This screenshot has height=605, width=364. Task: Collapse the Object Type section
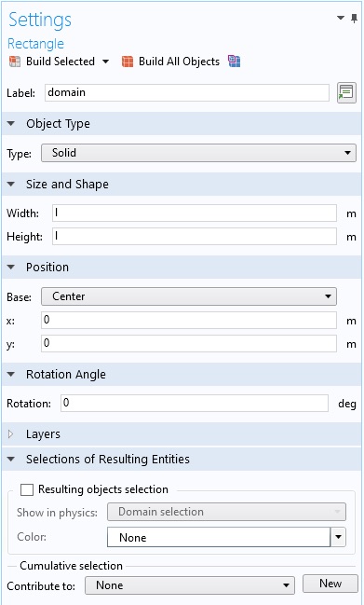(11, 124)
